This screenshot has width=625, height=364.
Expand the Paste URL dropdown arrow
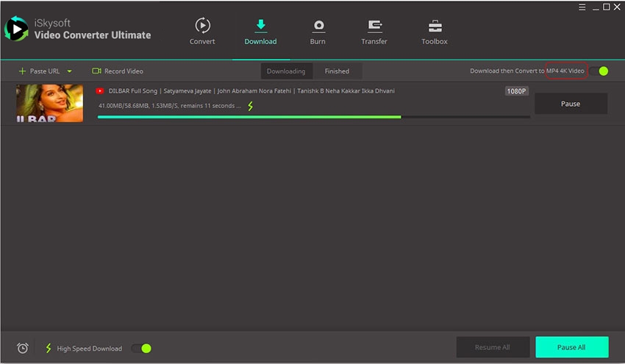pos(70,71)
